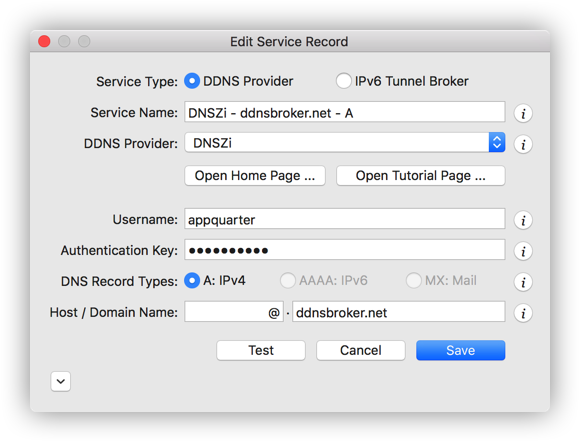Screen dimensions: 580x442
Task: Click info icon for DNS Record Types
Action: point(523,282)
